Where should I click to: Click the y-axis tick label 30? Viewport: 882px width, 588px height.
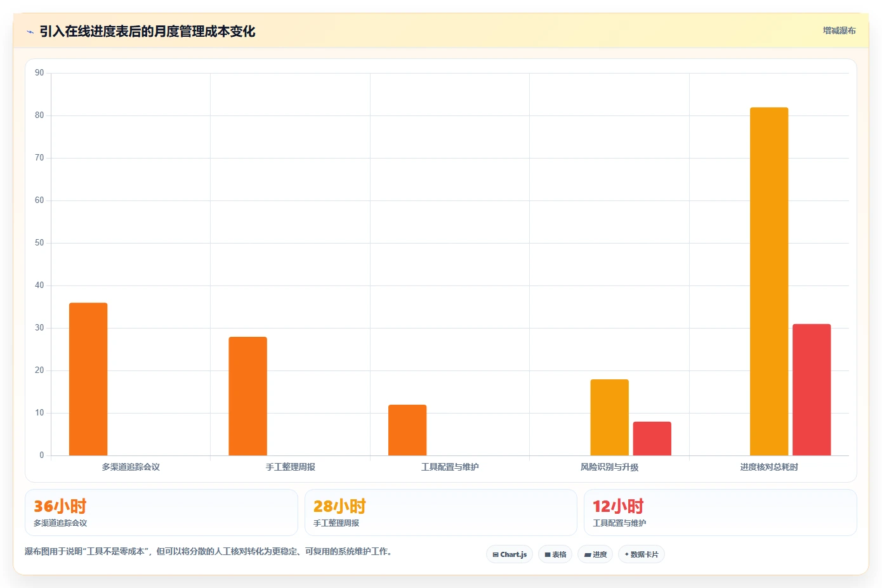39,328
